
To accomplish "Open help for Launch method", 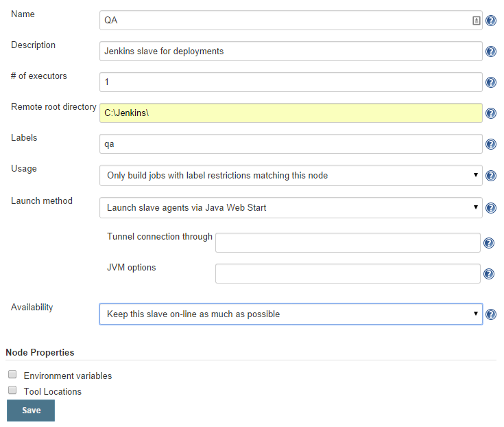I will click(491, 208).
